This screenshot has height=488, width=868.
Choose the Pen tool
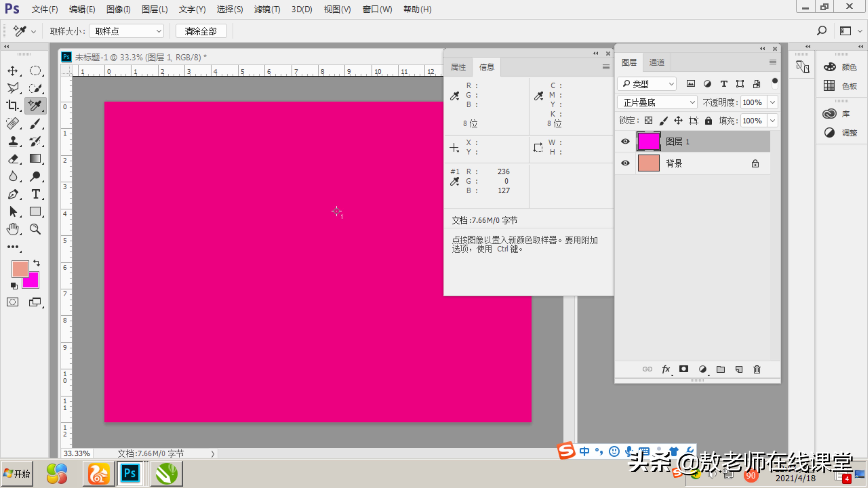tap(13, 194)
